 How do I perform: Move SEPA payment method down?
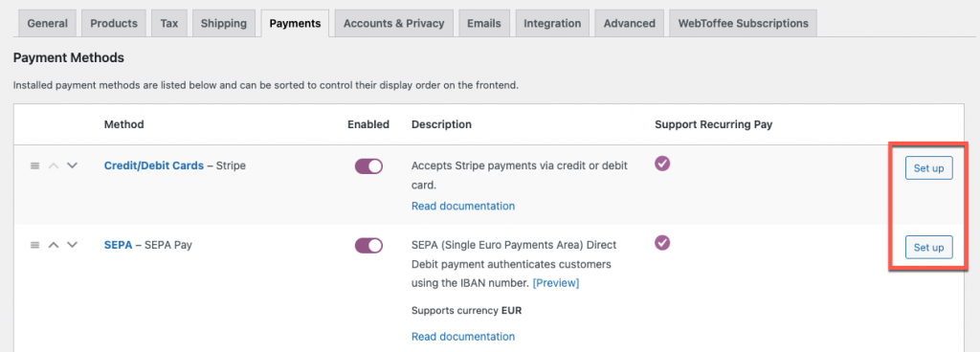click(x=72, y=245)
